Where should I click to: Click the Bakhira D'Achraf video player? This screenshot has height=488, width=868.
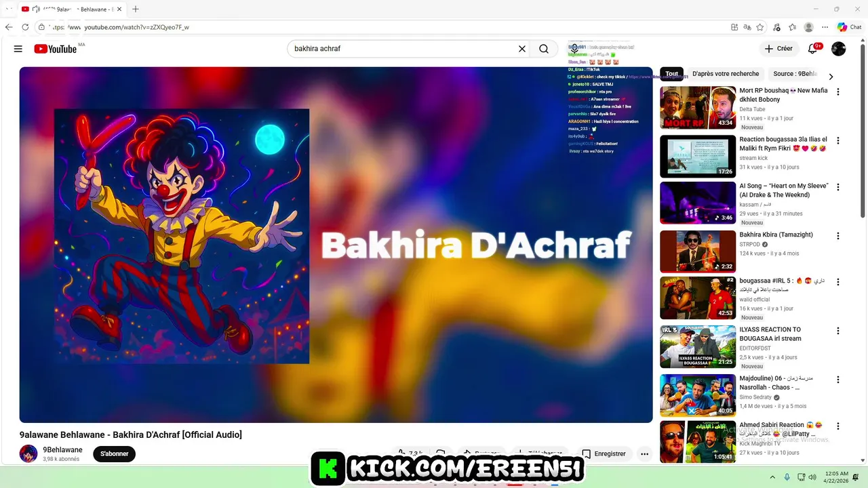[x=336, y=245]
